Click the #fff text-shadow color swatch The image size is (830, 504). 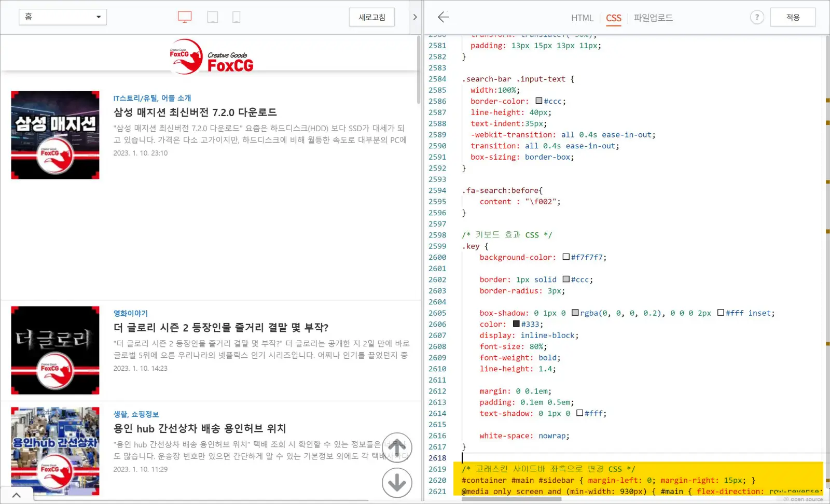point(579,413)
